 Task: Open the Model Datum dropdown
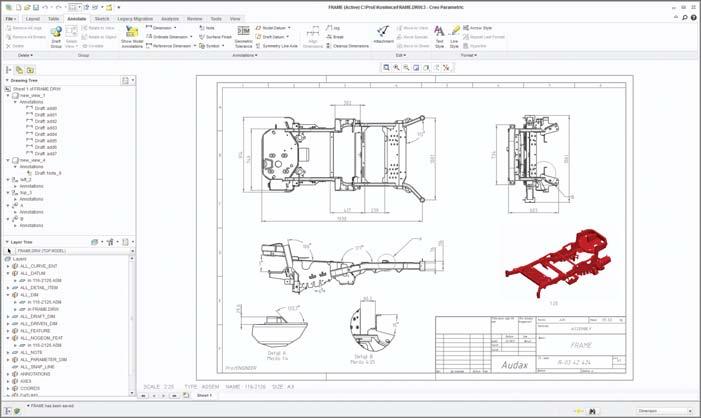289,28
